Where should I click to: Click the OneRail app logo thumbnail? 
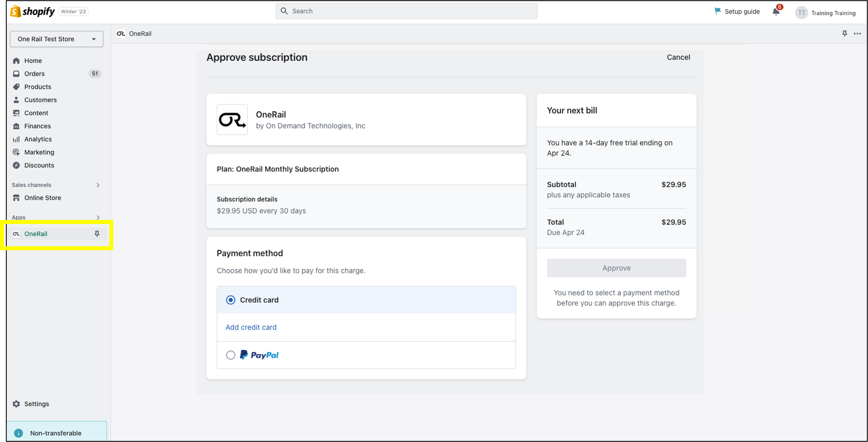tap(232, 119)
